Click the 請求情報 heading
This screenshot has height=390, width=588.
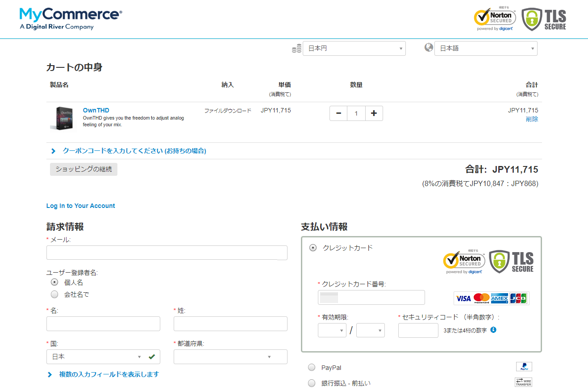click(65, 227)
